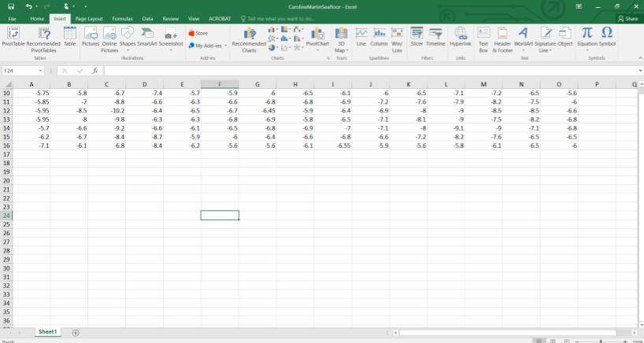The height and width of the screenshot is (343, 644).
Task: Insert a Win/Loss sparkline
Action: tap(397, 39)
